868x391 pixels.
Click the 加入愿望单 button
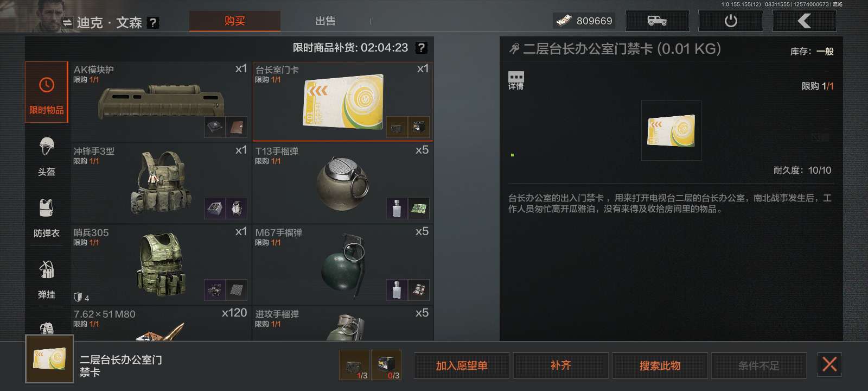462,365
